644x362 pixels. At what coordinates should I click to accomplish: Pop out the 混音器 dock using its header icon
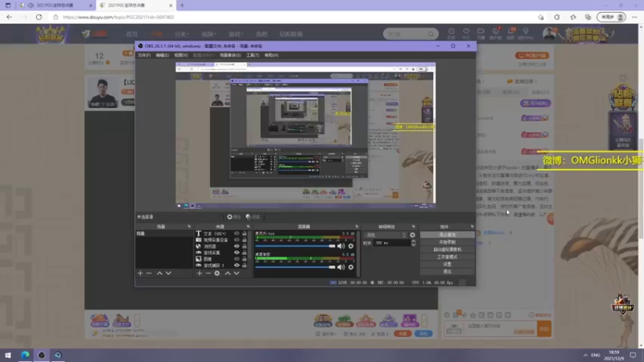click(357, 227)
